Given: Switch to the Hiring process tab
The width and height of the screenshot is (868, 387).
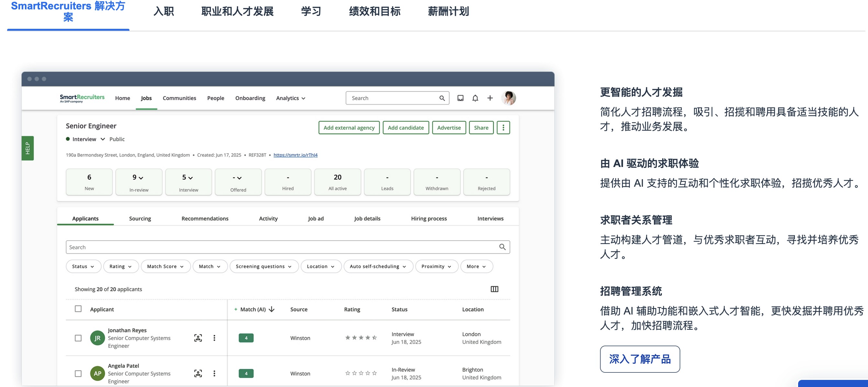Looking at the screenshot, I should [x=428, y=218].
